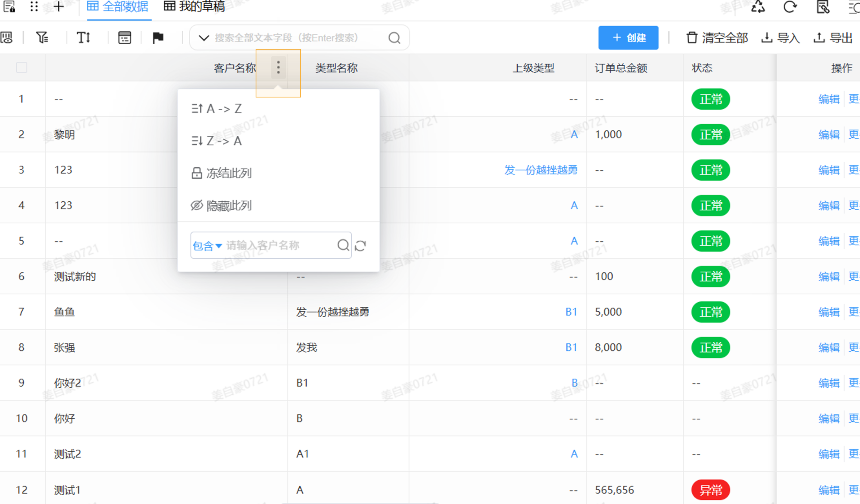This screenshot has height=504, width=860.
Task: Click the 正常 status badge in row 2
Action: (x=711, y=134)
